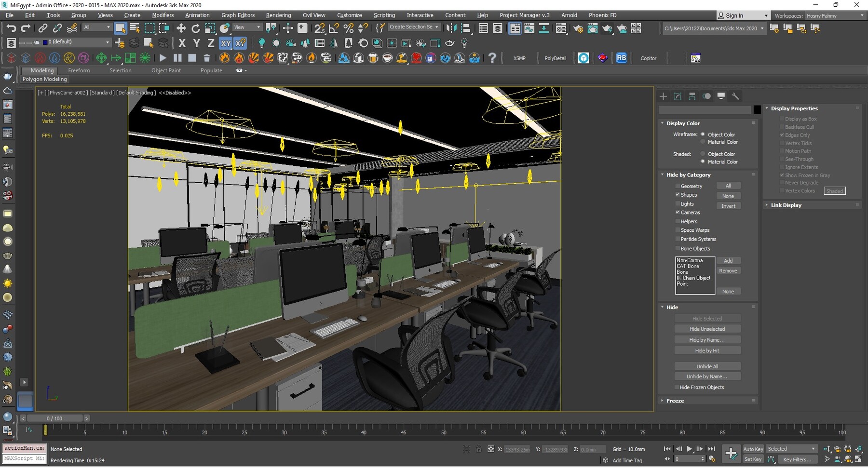Click the Unhide All button

pos(707,366)
